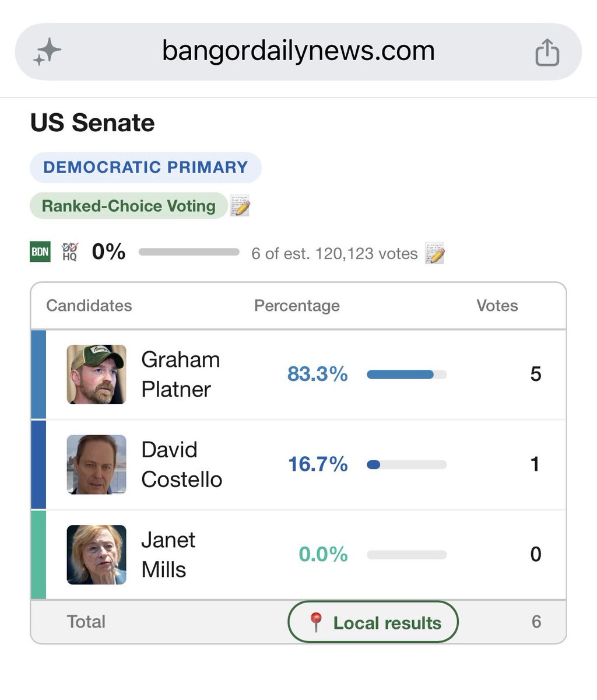This screenshot has width=597, height=700.
Task: Click the votes-counted progress bar near 0%
Action: pos(189,252)
